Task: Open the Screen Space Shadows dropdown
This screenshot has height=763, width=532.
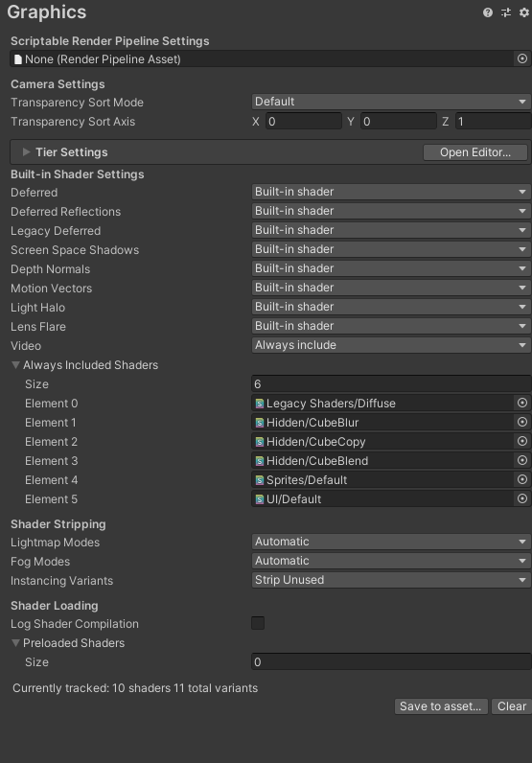Action: click(x=391, y=249)
